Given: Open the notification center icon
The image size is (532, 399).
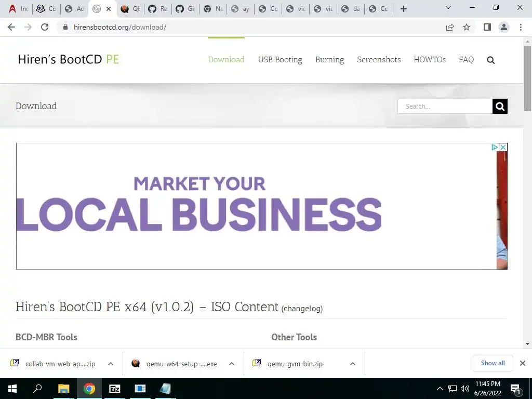Looking at the screenshot, I should pyautogui.click(x=515, y=389).
